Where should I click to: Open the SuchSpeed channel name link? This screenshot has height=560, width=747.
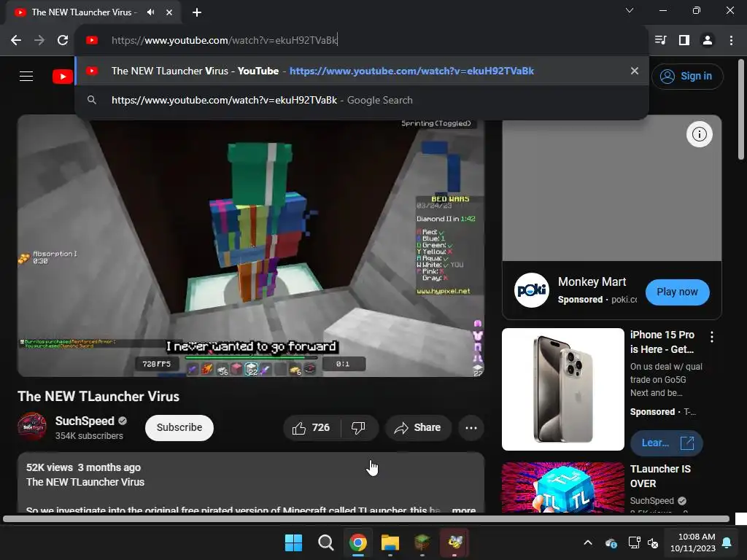tap(85, 421)
